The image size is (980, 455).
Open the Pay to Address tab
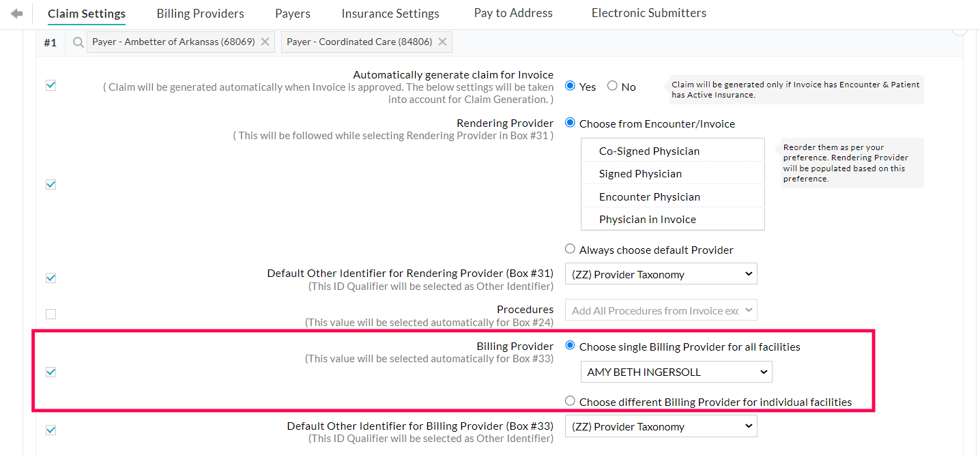click(513, 13)
